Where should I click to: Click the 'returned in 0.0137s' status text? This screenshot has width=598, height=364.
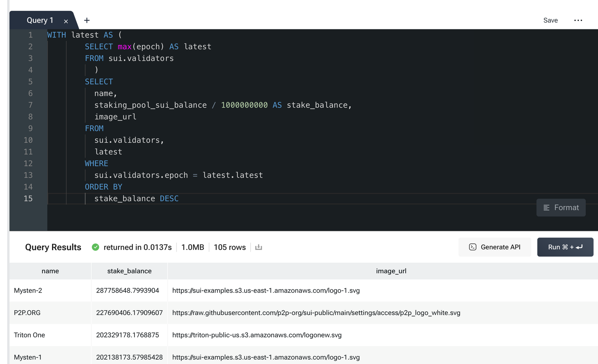[x=138, y=247]
